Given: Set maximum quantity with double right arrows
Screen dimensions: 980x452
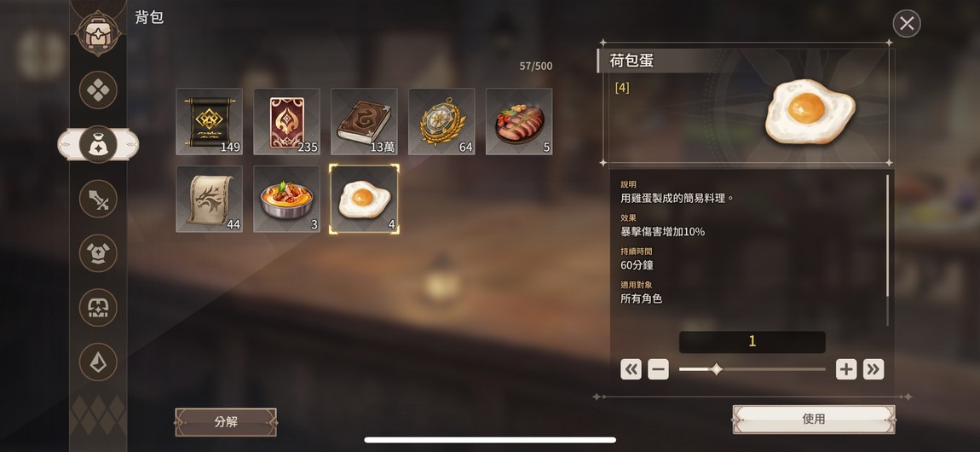Looking at the screenshot, I should (x=873, y=369).
